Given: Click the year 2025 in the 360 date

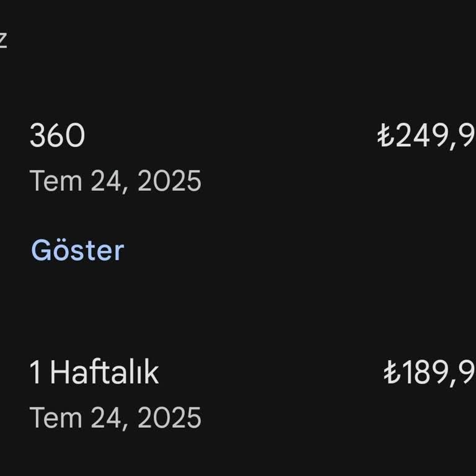Looking at the screenshot, I should [169, 182].
